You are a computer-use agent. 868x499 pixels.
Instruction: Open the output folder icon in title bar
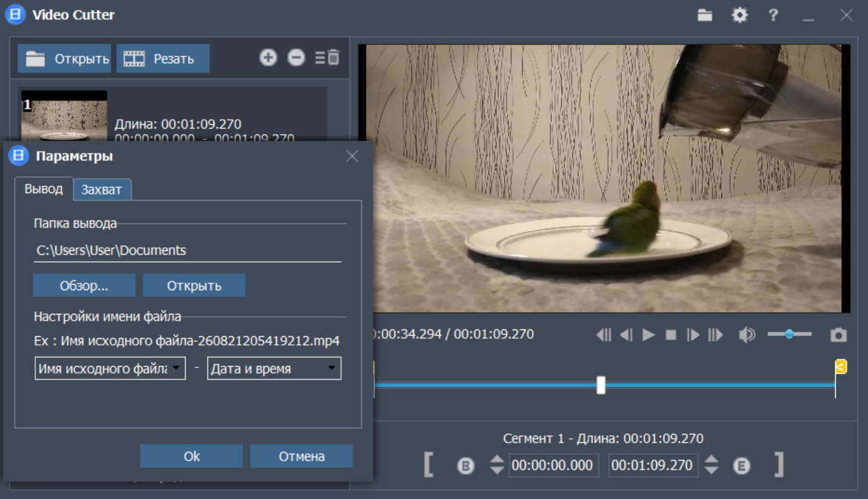(x=705, y=15)
